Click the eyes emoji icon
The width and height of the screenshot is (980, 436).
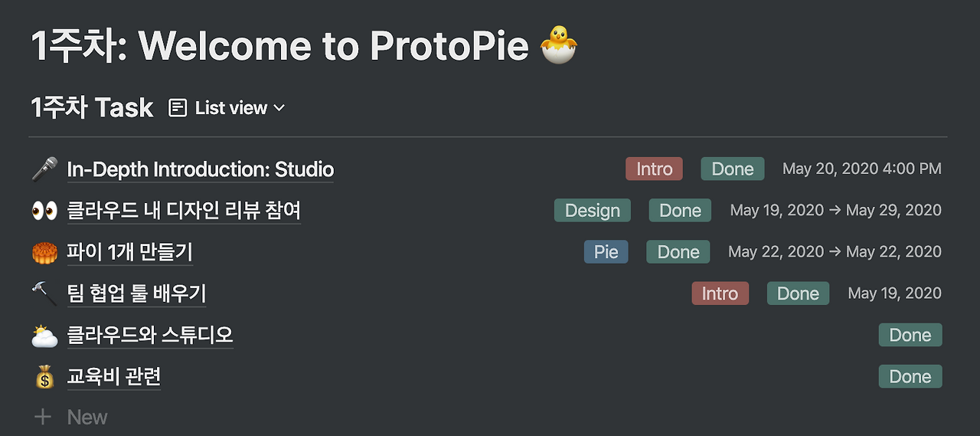[44, 211]
